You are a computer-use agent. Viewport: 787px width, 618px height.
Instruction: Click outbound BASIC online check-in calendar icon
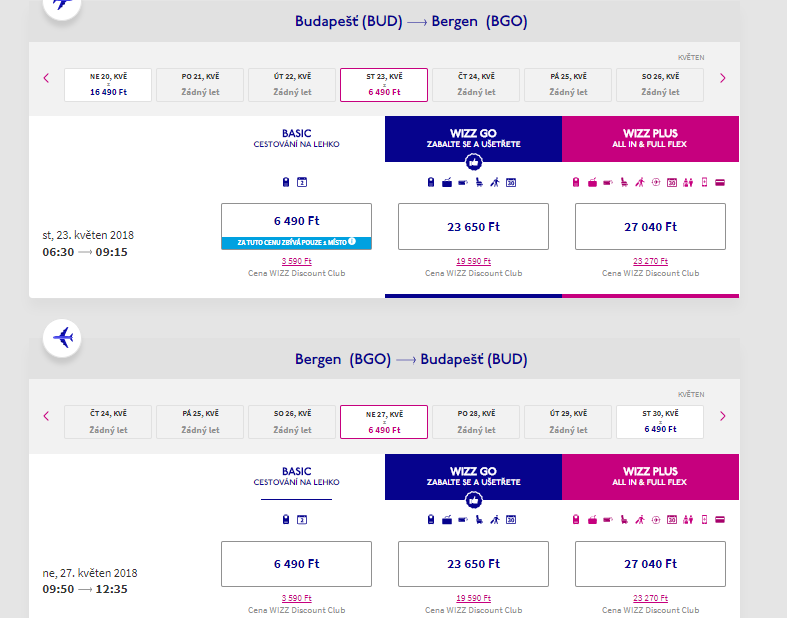[302, 182]
